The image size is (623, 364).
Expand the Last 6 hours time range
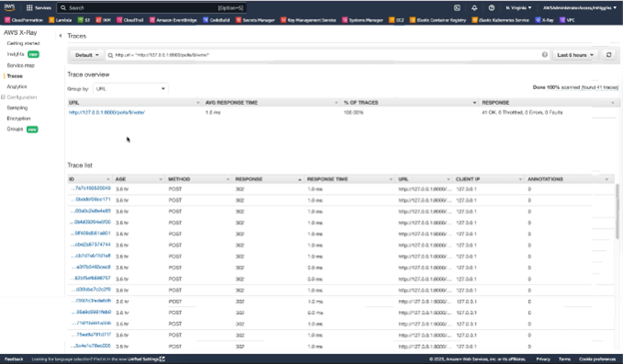pyautogui.click(x=575, y=55)
